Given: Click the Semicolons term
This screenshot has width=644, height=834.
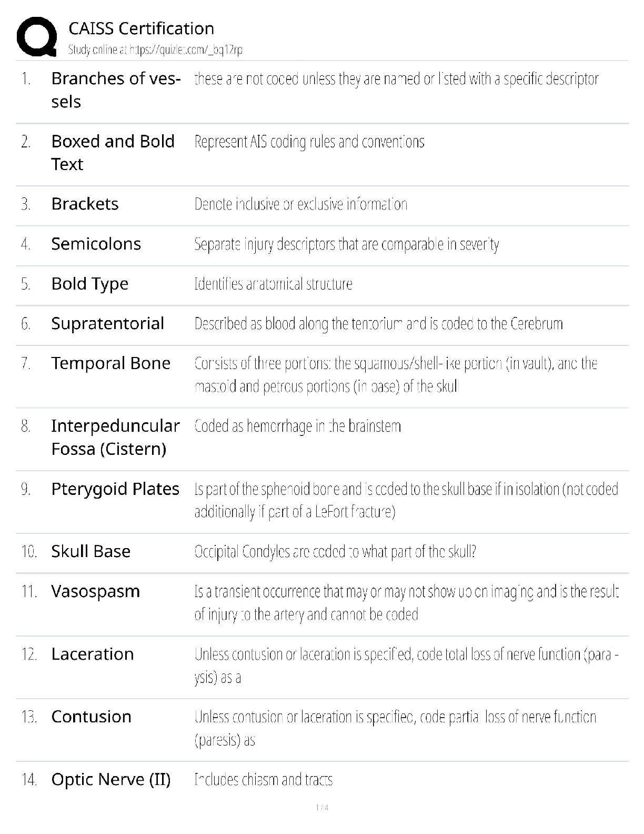Looking at the screenshot, I should tap(96, 244).
